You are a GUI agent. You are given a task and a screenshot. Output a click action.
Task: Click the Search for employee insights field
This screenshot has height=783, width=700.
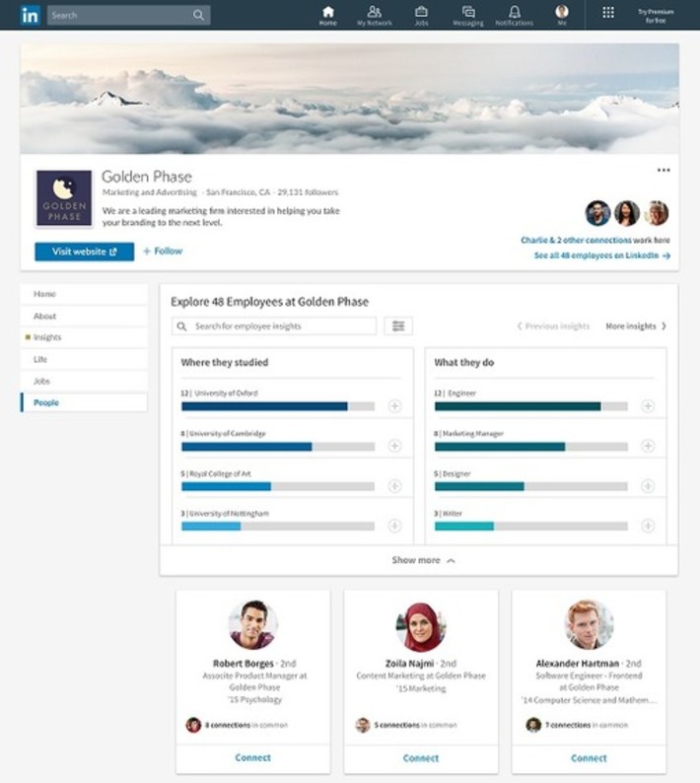(274, 326)
